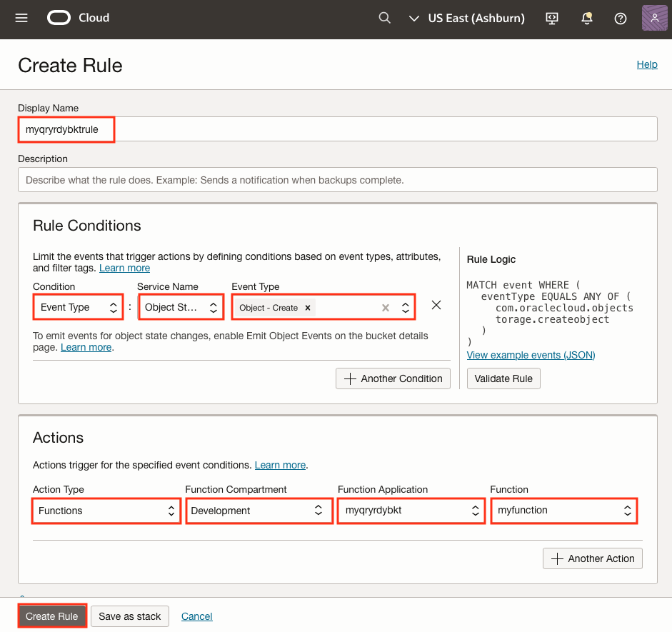Remove the Object - Create event type tag
This screenshot has width=672, height=632.
pos(308,308)
